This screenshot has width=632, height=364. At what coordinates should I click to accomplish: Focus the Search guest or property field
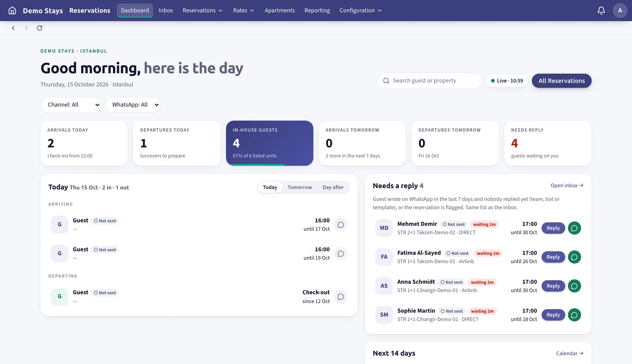click(429, 81)
